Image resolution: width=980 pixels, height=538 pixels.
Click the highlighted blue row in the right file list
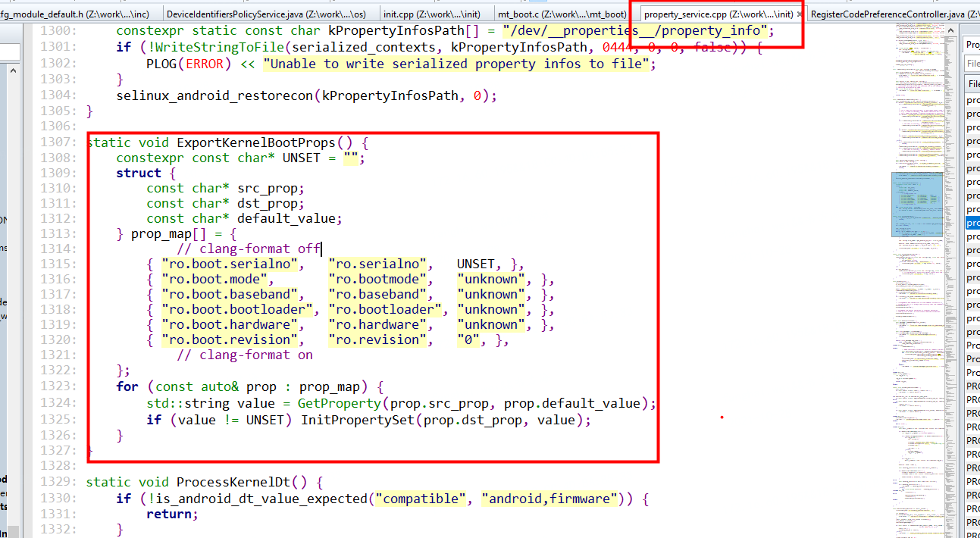[972, 223]
